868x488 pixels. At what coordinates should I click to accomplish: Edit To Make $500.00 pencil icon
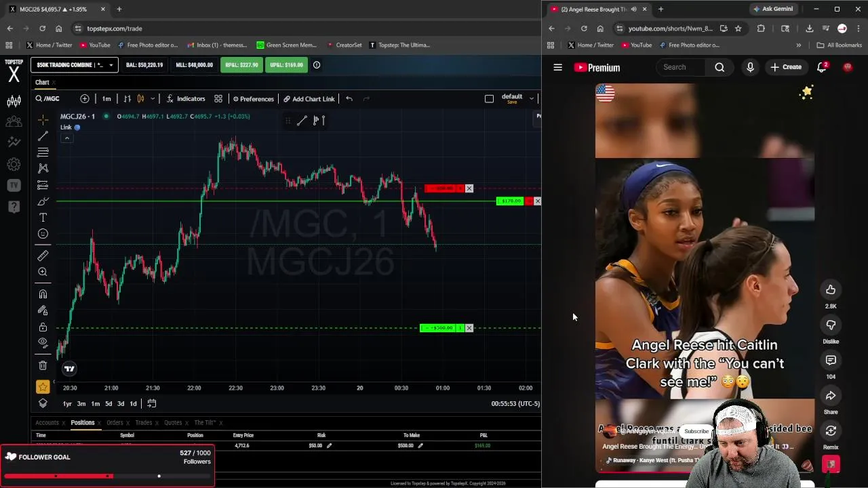tap(420, 446)
